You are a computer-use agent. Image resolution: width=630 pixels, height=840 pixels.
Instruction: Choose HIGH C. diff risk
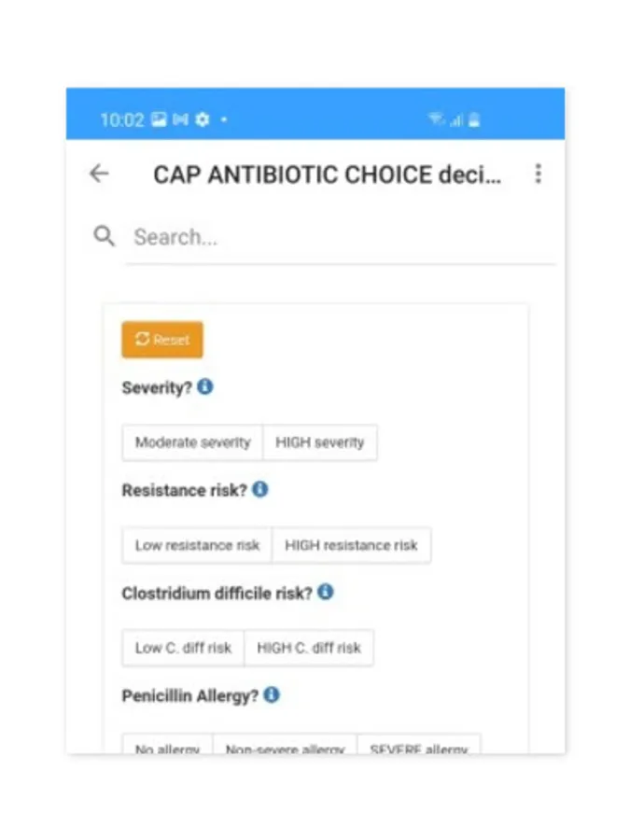point(309,648)
